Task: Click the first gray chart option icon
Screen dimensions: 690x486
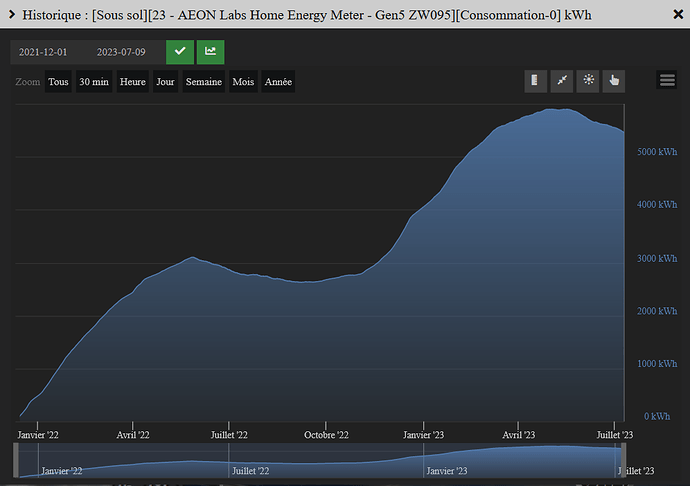Action: coord(536,81)
